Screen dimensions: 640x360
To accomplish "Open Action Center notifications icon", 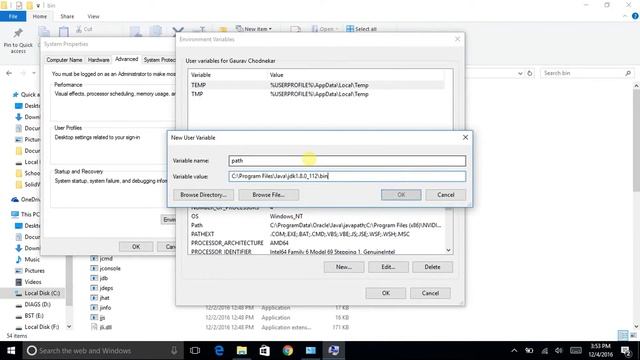I will (x=626, y=351).
